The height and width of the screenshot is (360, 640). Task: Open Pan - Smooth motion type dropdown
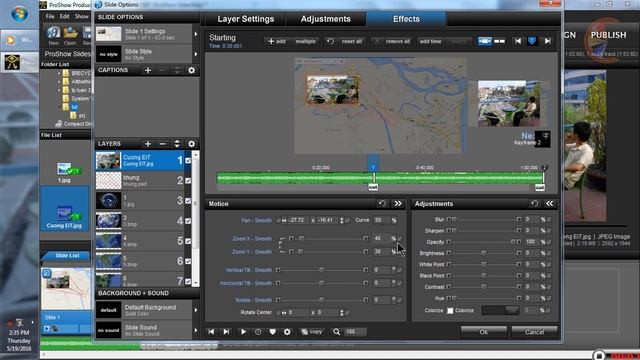(256, 220)
